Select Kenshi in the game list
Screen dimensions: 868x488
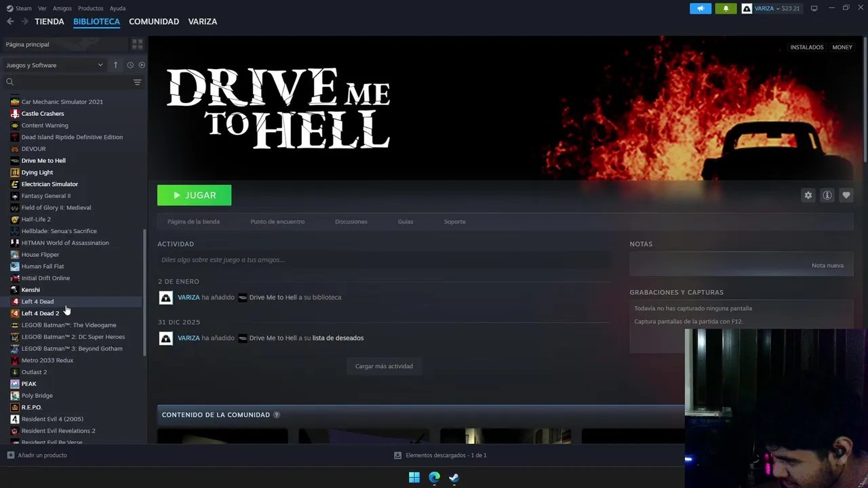click(x=31, y=290)
